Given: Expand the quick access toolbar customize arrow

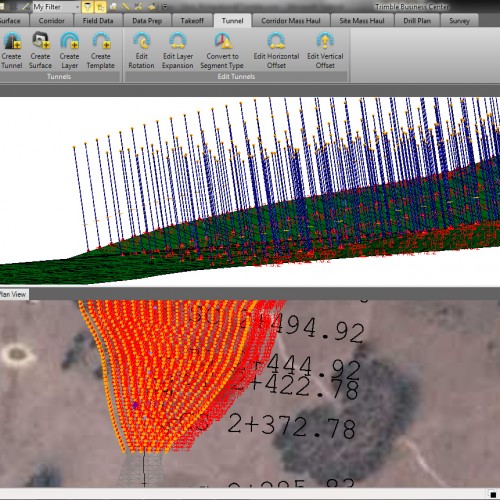Looking at the screenshot, I should tap(165, 7).
